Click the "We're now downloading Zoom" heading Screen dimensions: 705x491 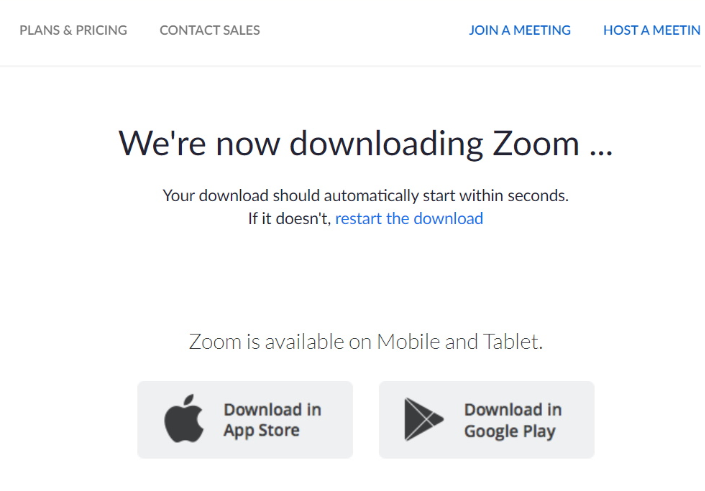366,144
